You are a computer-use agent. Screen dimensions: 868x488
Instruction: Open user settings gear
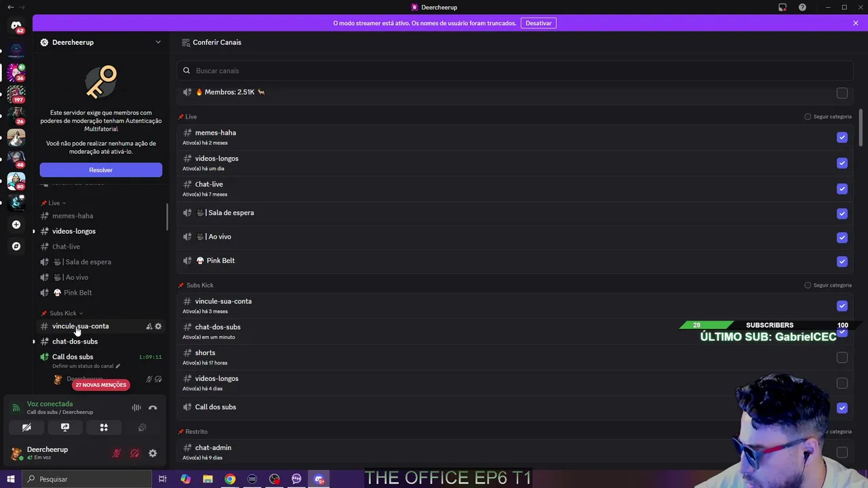pos(153,453)
